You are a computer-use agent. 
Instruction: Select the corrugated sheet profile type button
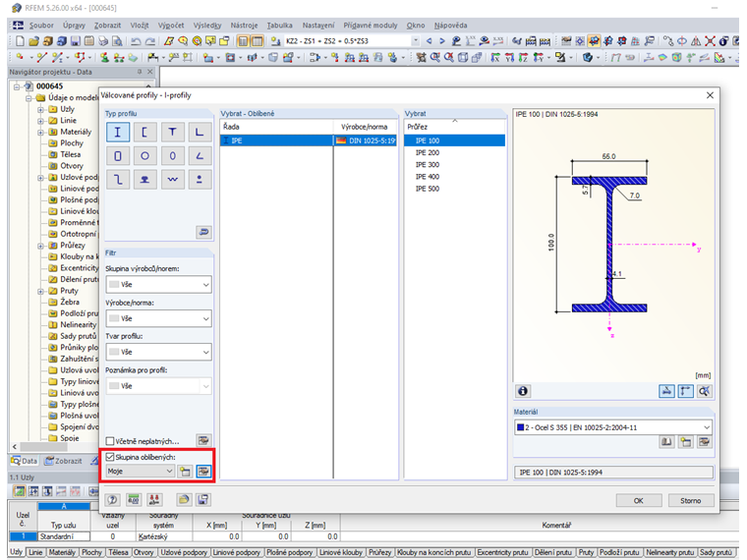pos(172,180)
